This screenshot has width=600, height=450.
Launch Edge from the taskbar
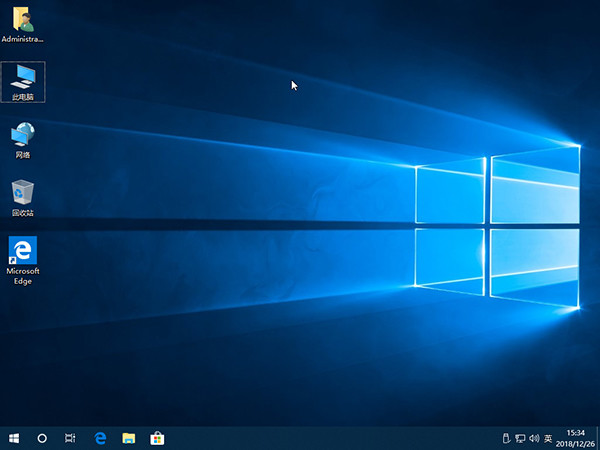[100, 438]
